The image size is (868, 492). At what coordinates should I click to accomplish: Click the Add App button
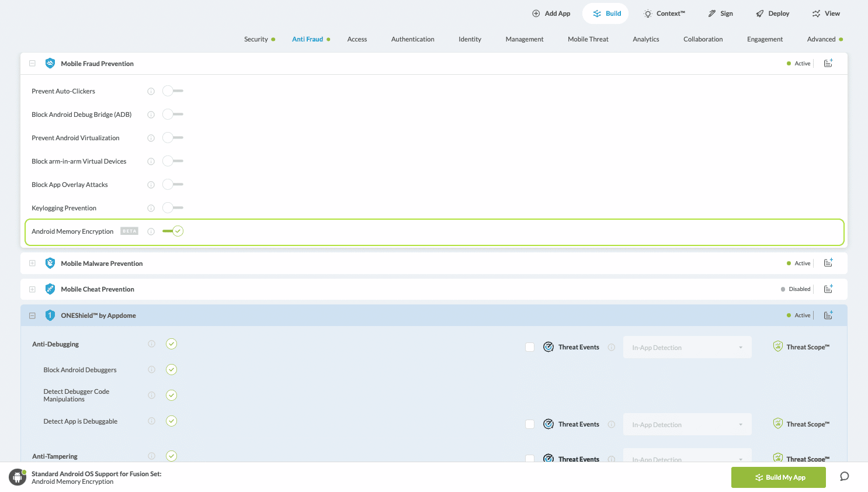click(x=551, y=13)
